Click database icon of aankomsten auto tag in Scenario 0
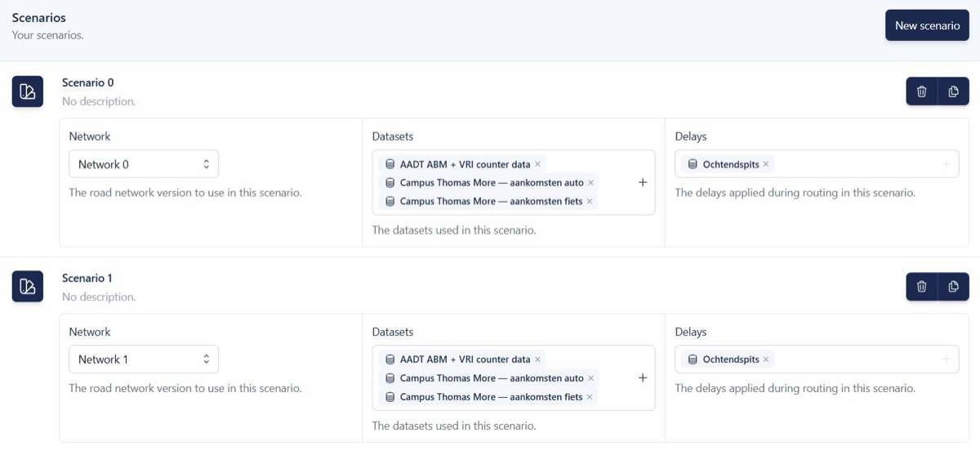Image resolution: width=980 pixels, height=451 pixels. tap(390, 183)
